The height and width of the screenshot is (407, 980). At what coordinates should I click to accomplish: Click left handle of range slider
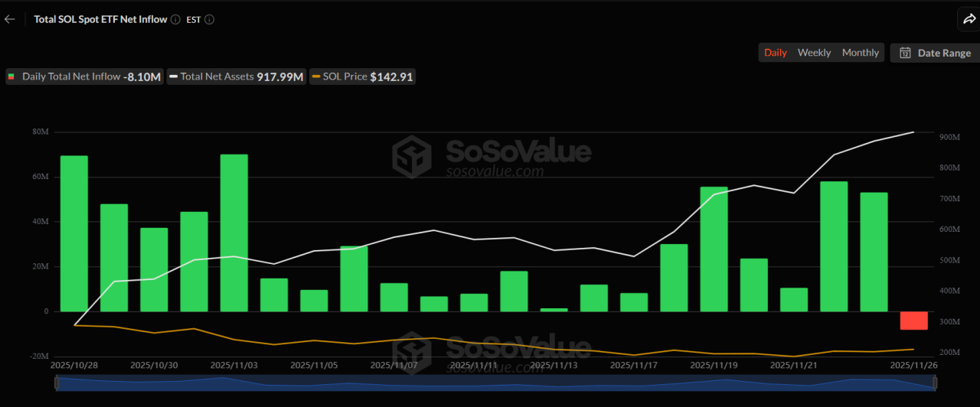(56, 383)
